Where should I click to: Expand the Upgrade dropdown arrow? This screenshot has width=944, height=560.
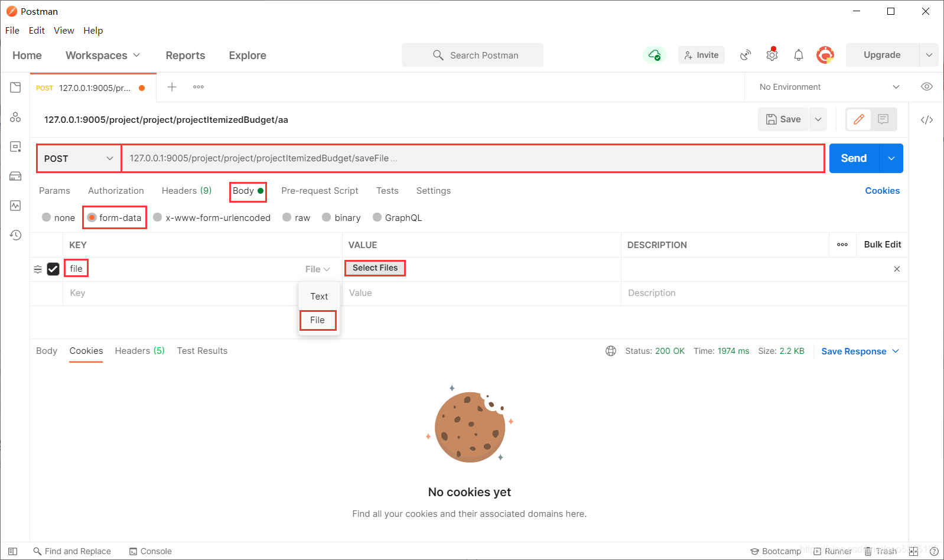[x=929, y=55]
